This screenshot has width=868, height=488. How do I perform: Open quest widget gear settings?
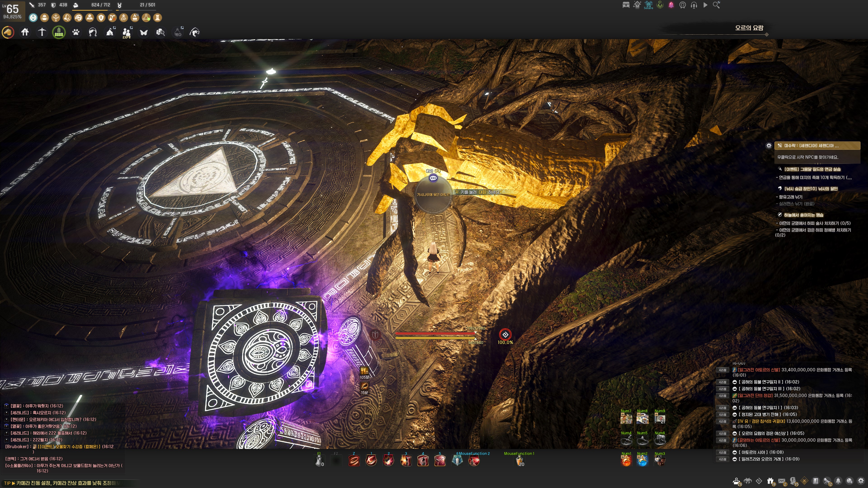[769, 145]
